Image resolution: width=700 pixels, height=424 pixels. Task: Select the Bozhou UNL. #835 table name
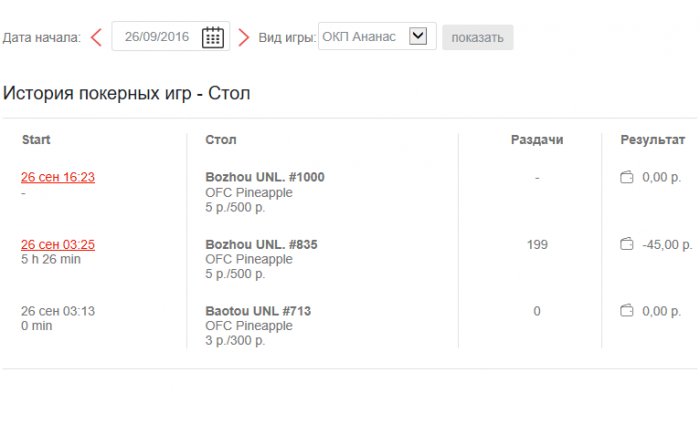pos(261,244)
